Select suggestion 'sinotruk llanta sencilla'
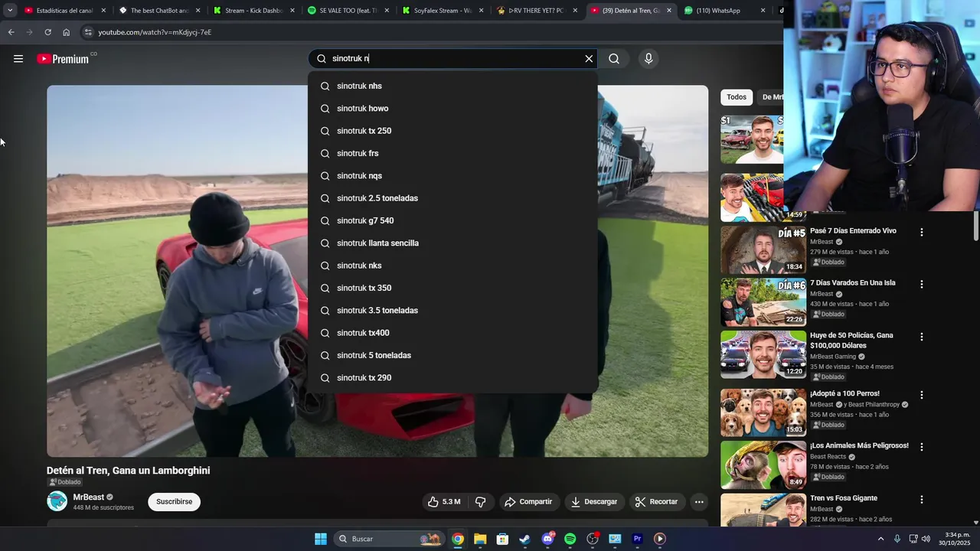This screenshot has height=551, width=980. (453, 243)
